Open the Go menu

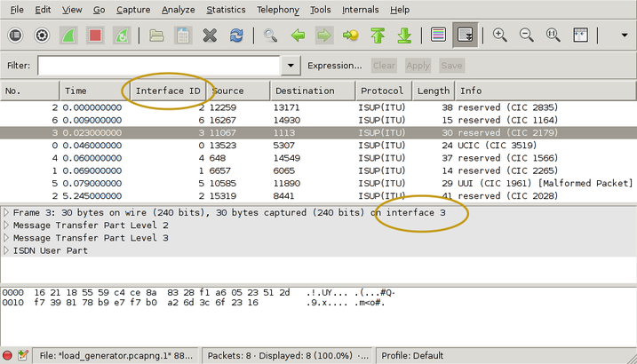100,10
